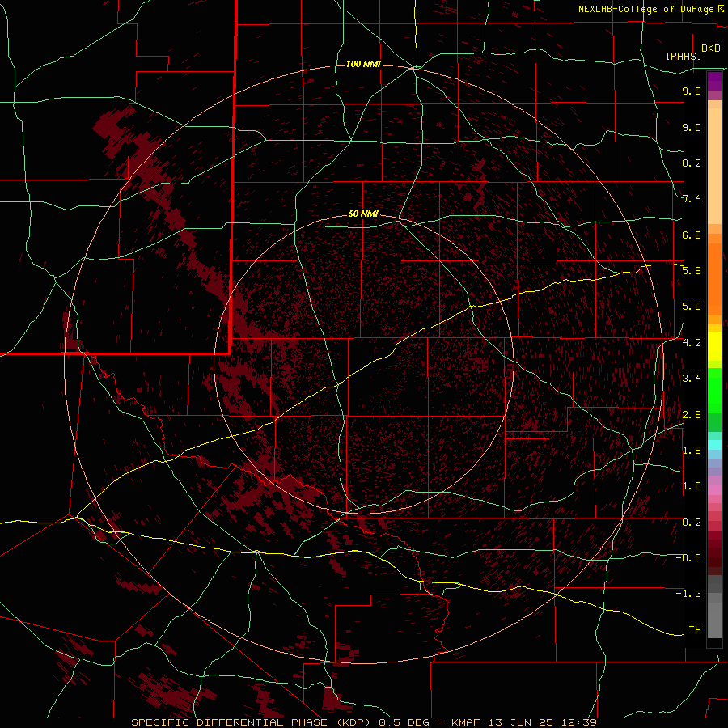728x728 pixels.
Task: Click the (KDP) text in the caption
Action: 355,722
